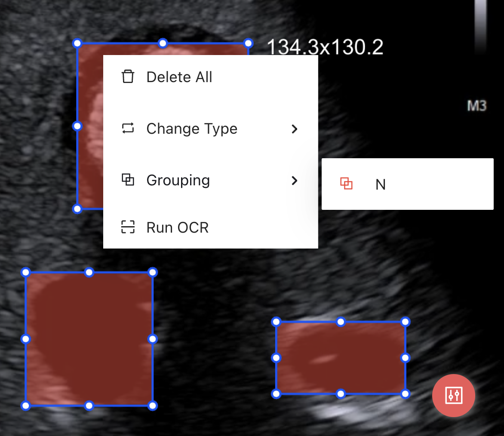Select Run OCR in the context menu

coord(177,227)
